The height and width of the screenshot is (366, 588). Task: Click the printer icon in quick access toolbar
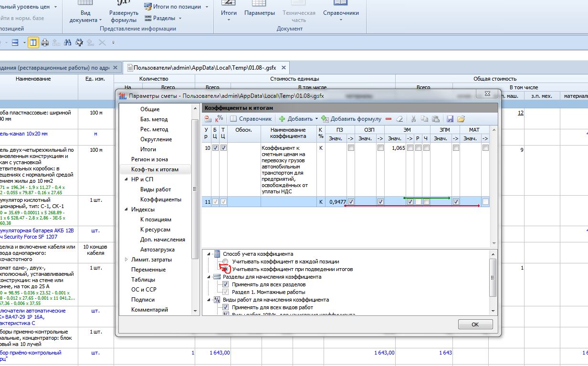click(x=45, y=42)
